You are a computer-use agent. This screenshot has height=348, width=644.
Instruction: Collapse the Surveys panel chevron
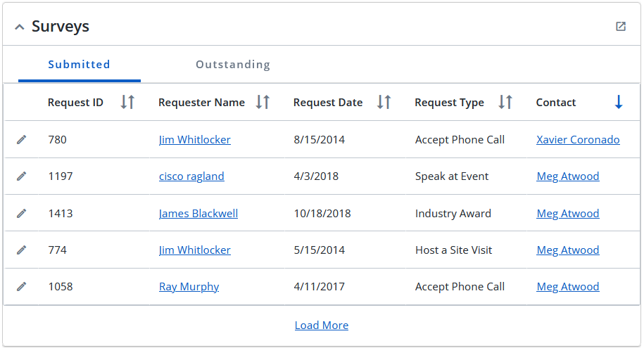(x=19, y=27)
